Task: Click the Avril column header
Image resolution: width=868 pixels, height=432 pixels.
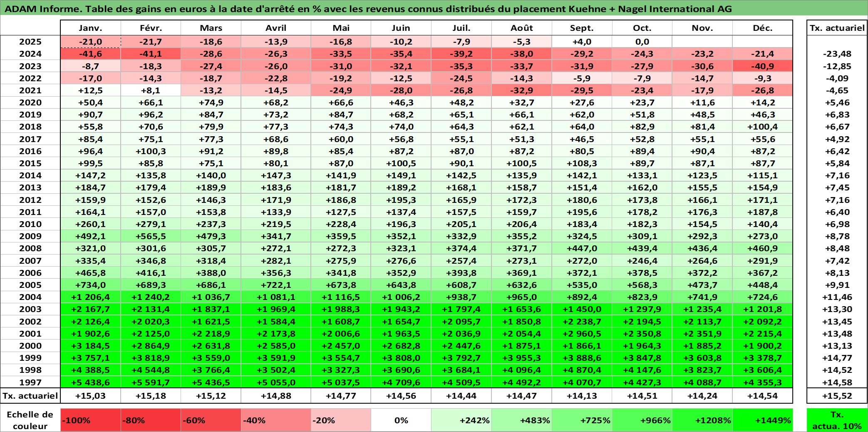Action: pos(276,28)
